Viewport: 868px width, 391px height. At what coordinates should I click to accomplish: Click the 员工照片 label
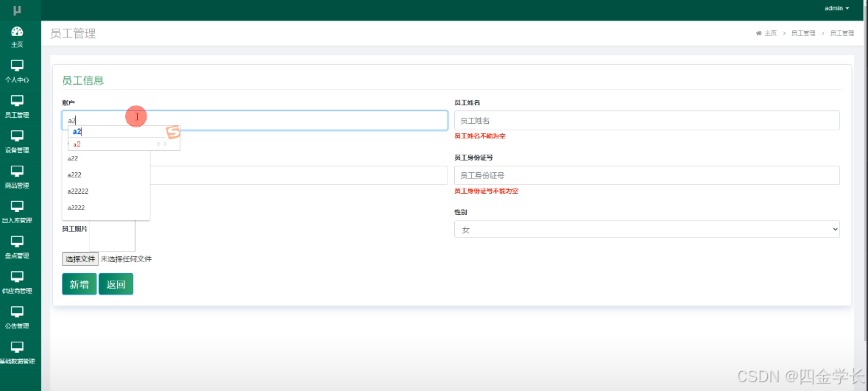tap(75, 229)
